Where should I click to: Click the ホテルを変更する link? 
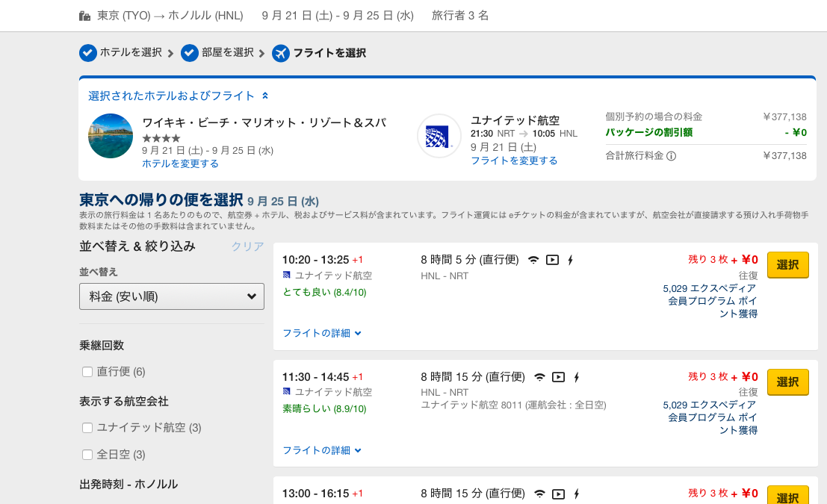click(180, 164)
